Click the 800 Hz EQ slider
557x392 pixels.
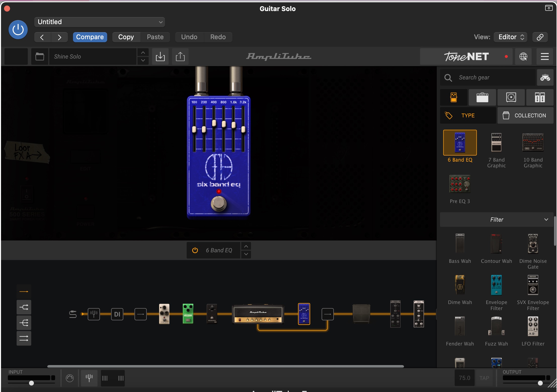[x=224, y=124]
